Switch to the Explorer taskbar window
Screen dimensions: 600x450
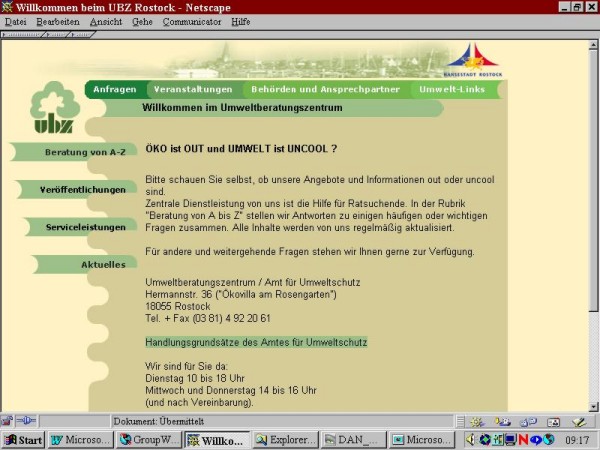tap(285, 440)
